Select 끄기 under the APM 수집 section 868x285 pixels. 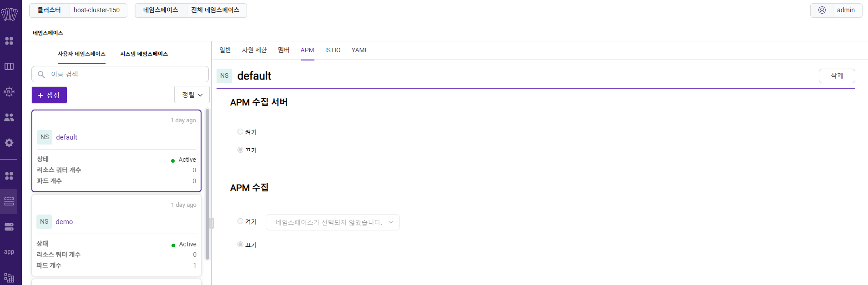coord(240,245)
